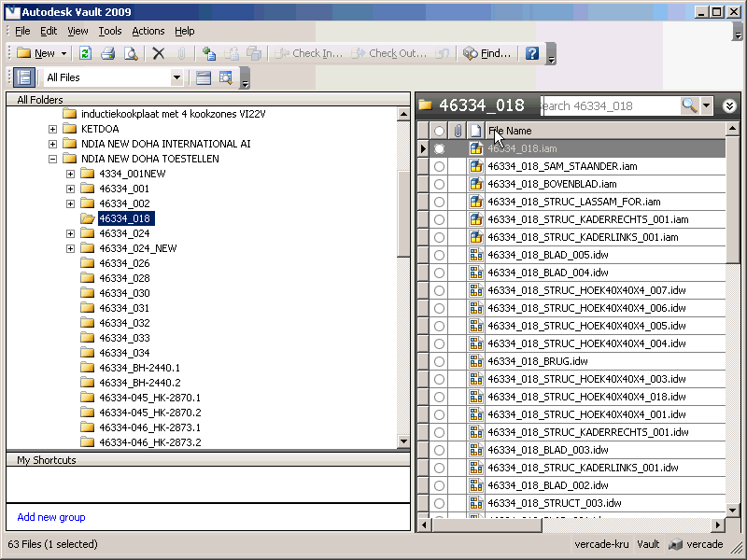This screenshot has width=747, height=560.
Task: Click the drawing icon of 46334_018_BLAD_005.idw
Action: coord(475,255)
